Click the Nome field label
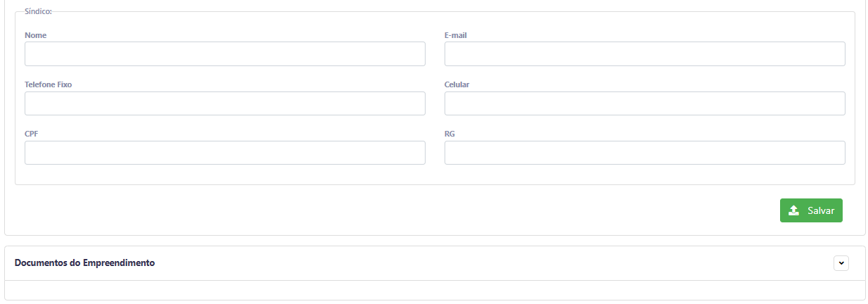This screenshot has height=304, width=868. pyautogui.click(x=36, y=35)
